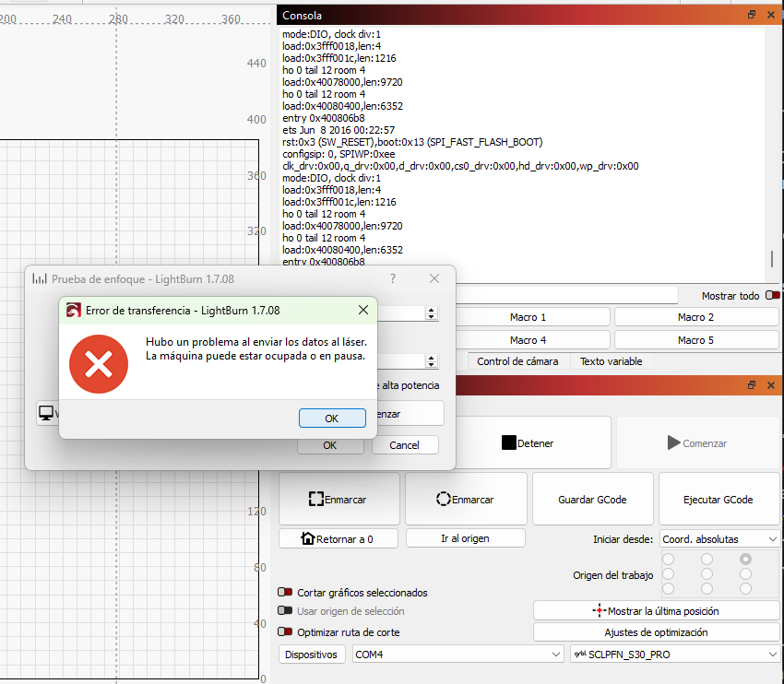Select center Origen del trabajo radio
The image size is (784, 684).
707,573
